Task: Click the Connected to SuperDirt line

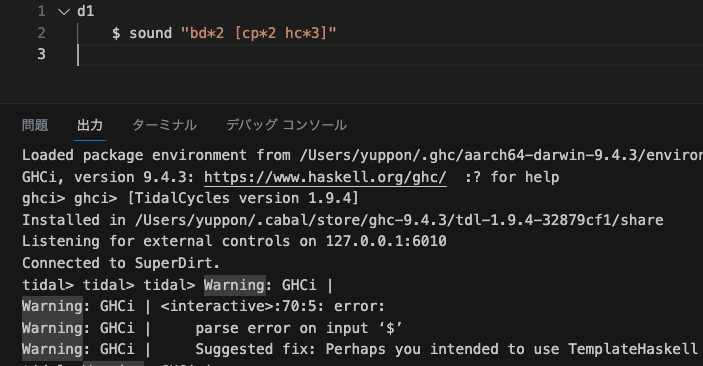Action: pyautogui.click(x=121, y=263)
